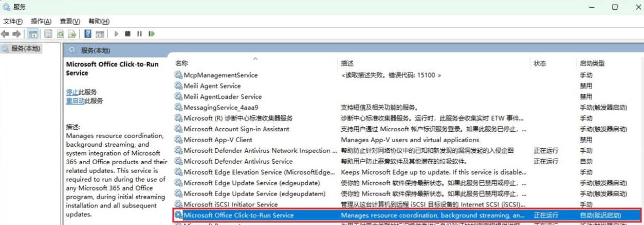Image resolution: width=644 pixels, height=225 pixels.
Task: Click the '读取描述失败。错误代码: 15100' description
Action: [391, 75]
